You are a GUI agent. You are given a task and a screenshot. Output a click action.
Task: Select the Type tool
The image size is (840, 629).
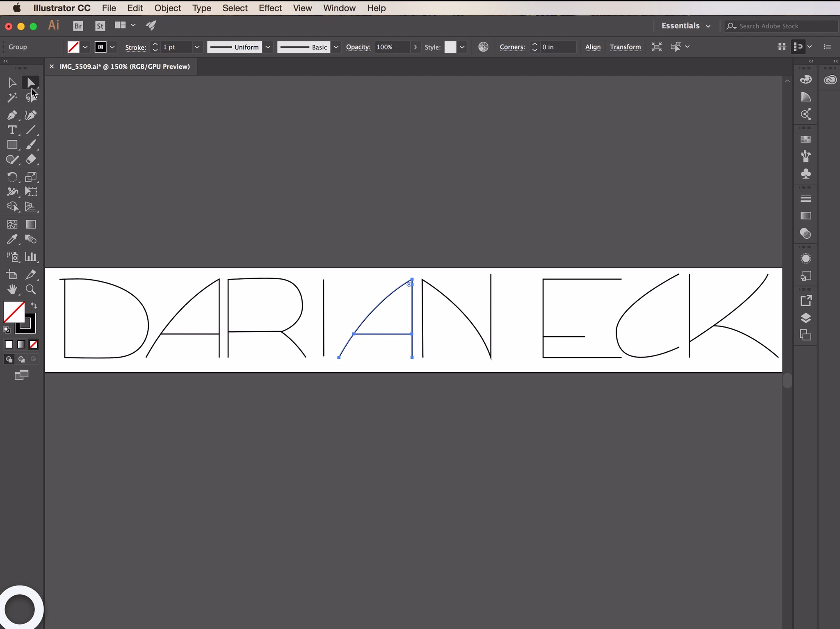12,130
